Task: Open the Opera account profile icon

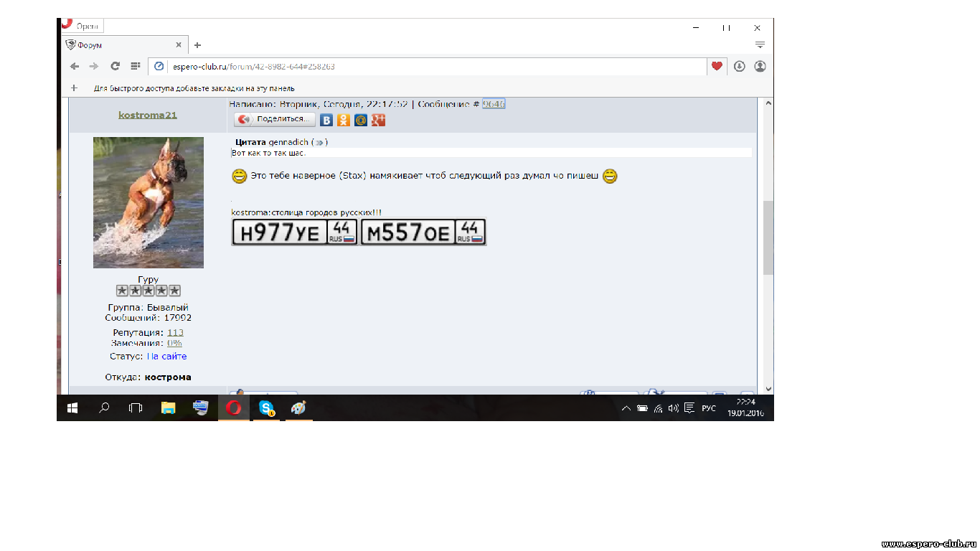Action: 760,66
